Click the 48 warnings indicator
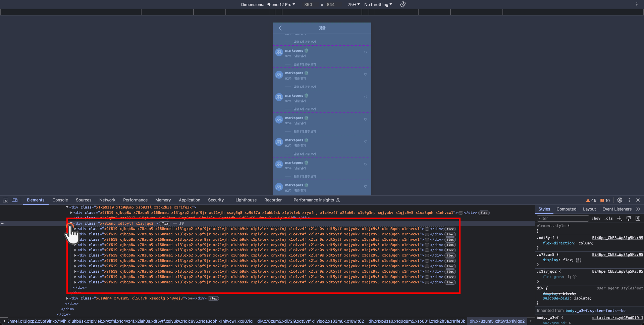644x325 pixels. [x=591, y=200]
